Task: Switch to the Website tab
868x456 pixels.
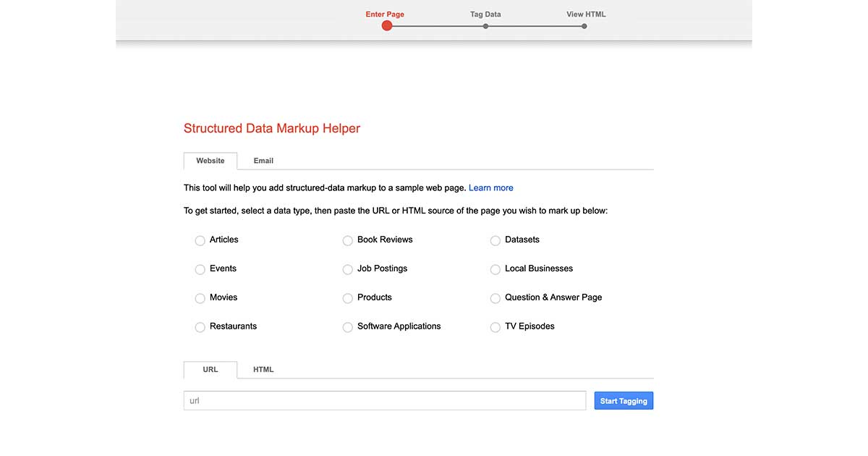Action: 210,161
